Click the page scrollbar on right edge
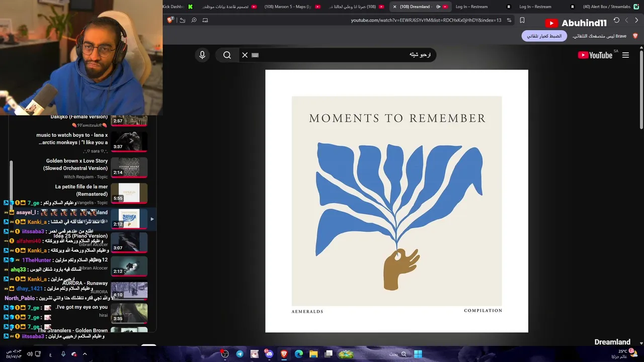644x362 pixels. (641, 90)
